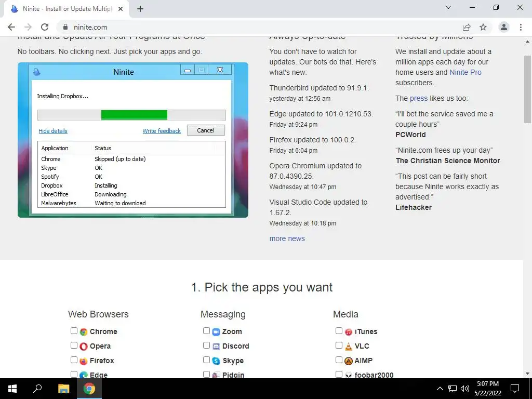This screenshot has width=532, height=399.
Task: Open File Explorer from taskbar
Action: click(x=63, y=389)
